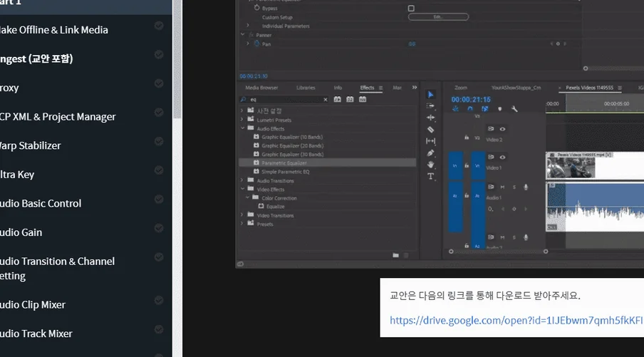Select the Ripple Edit tool

(431, 118)
